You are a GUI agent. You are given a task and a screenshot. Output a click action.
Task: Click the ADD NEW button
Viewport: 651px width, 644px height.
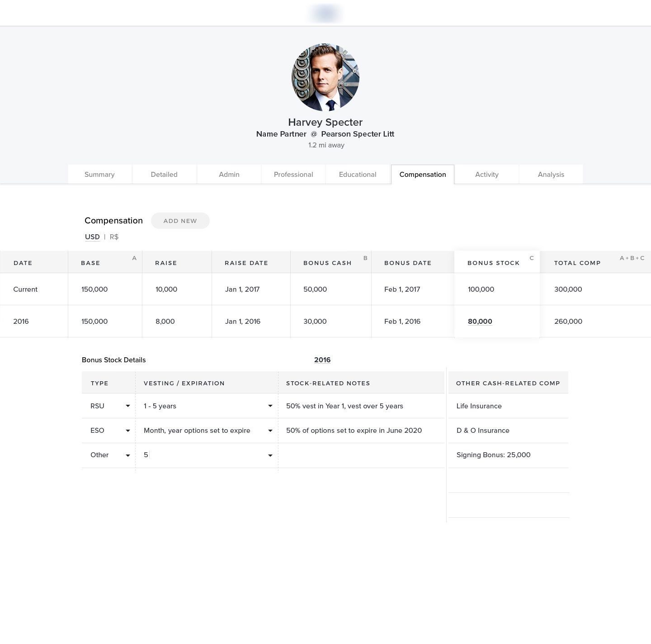(x=180, y=221)
